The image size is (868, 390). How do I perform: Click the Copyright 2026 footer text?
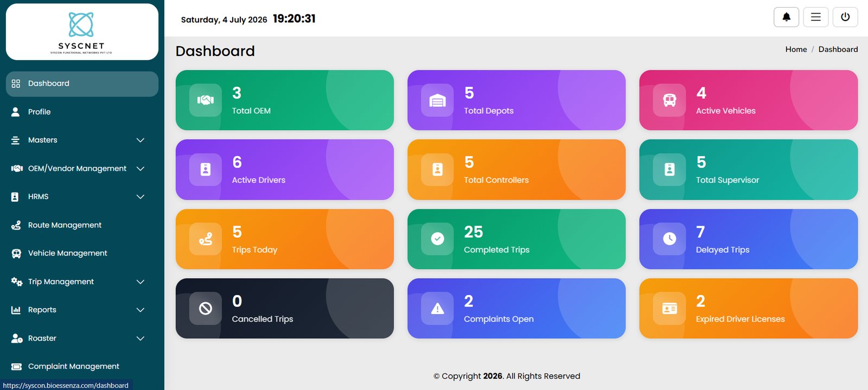click(x=507, y=376)
